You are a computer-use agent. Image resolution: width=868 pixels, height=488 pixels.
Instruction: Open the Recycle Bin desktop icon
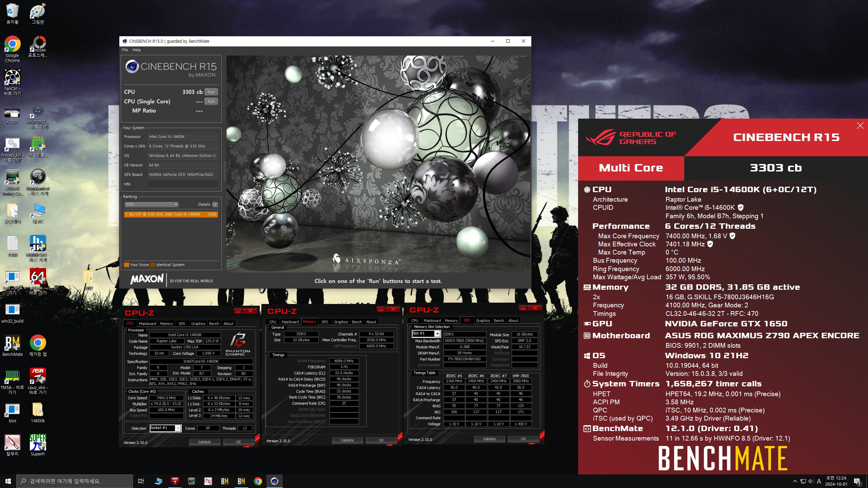pos(12,14)
